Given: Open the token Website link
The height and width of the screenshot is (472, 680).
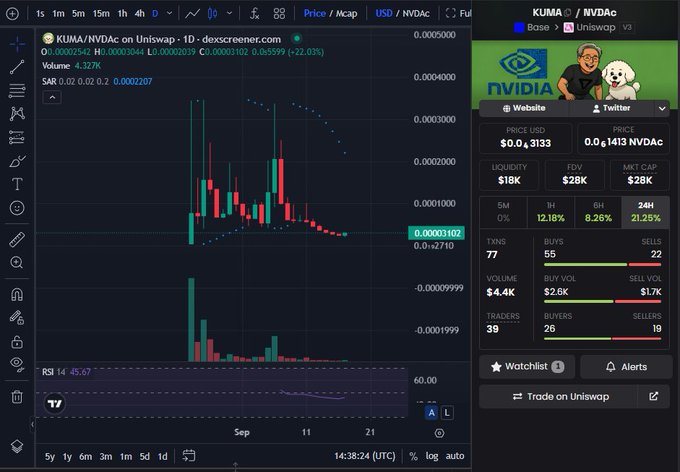Looking at the screenshot, I should coord(524,108).
